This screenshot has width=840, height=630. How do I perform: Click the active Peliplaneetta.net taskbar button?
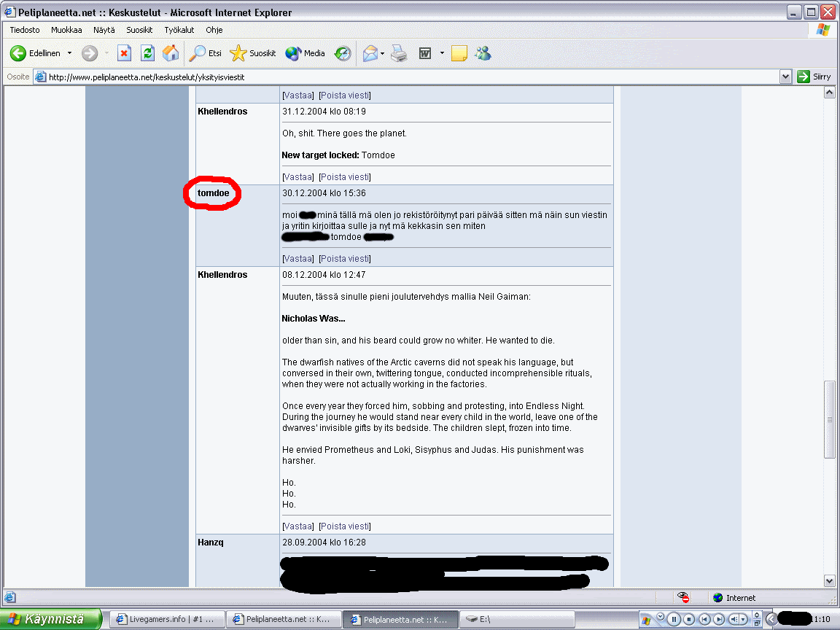400,619
